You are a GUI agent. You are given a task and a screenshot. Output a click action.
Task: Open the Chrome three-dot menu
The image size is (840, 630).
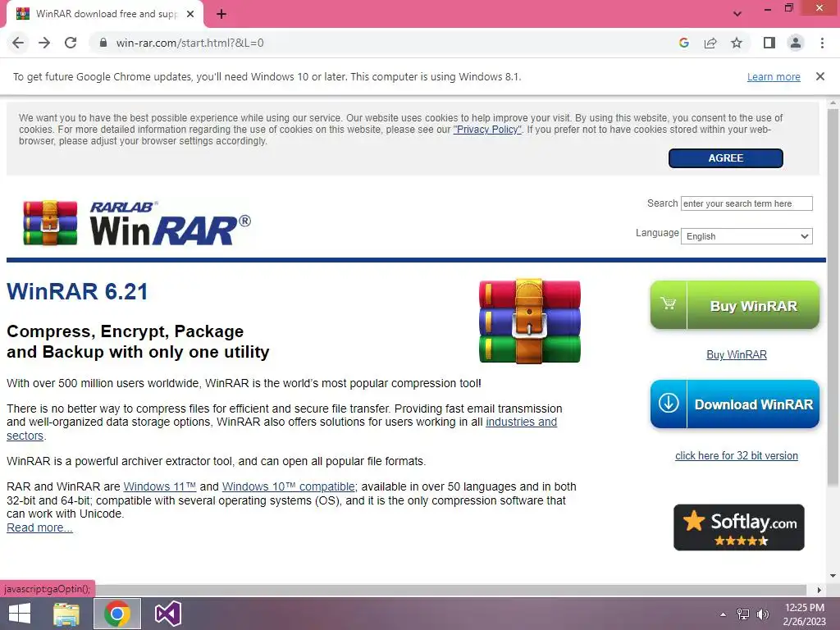click(x=822, y=43)
